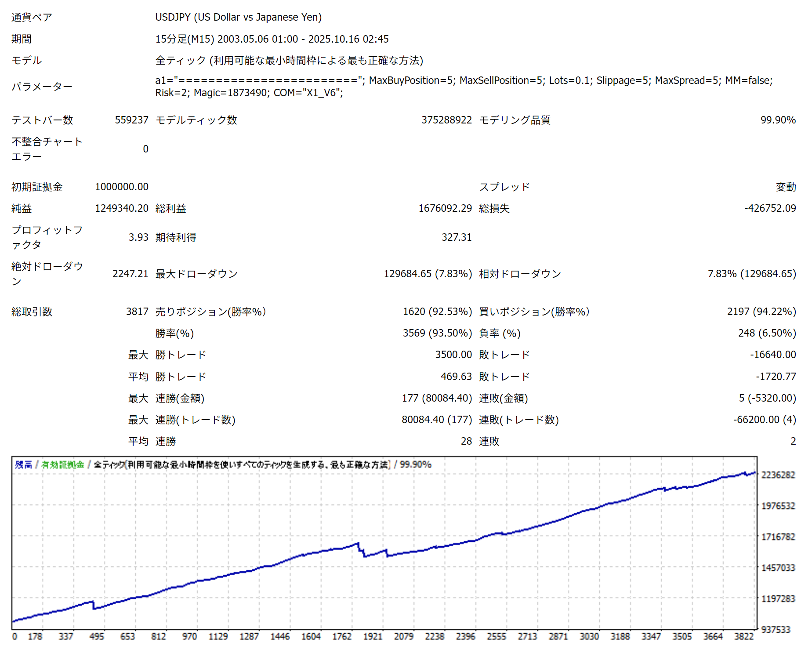Click the green 有効証拠金 legend label
This screenshot has height=649, width=812.
pyautogui.click(x=62, y=464)
